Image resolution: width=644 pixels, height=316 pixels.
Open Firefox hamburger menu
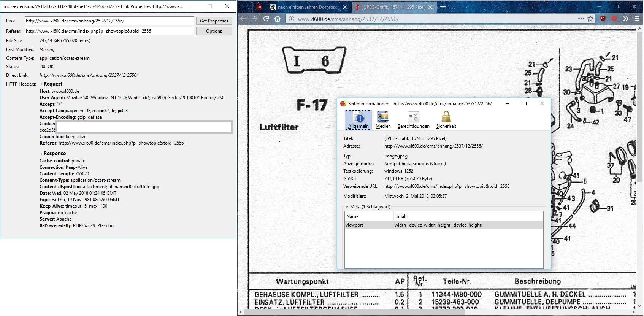[x=637, y=19]
